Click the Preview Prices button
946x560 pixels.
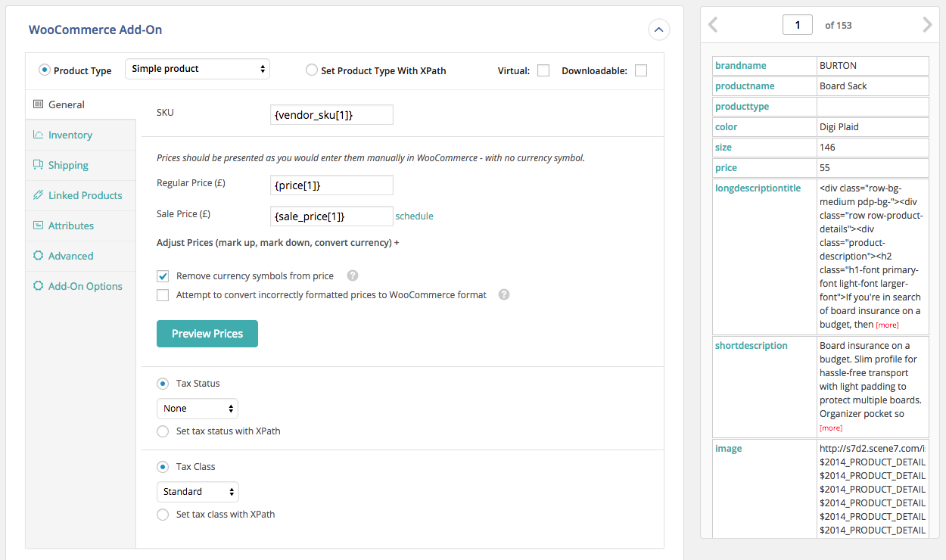207,333
